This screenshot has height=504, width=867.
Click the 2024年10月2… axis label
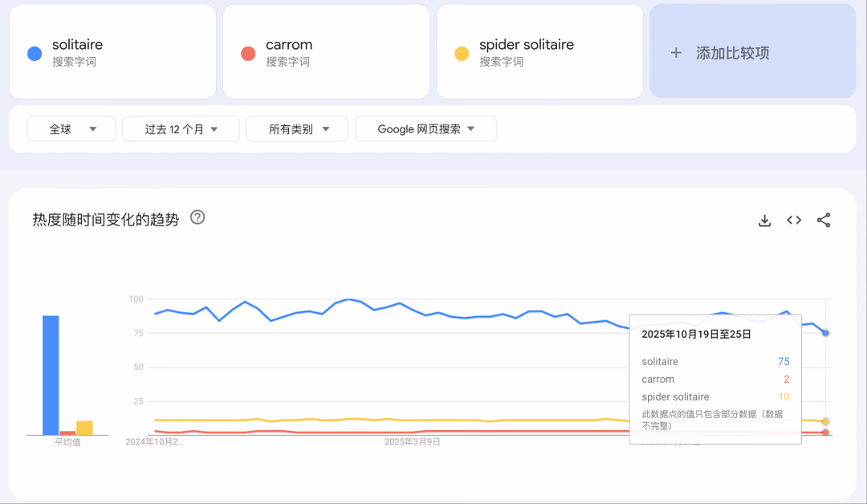[154, 442]
